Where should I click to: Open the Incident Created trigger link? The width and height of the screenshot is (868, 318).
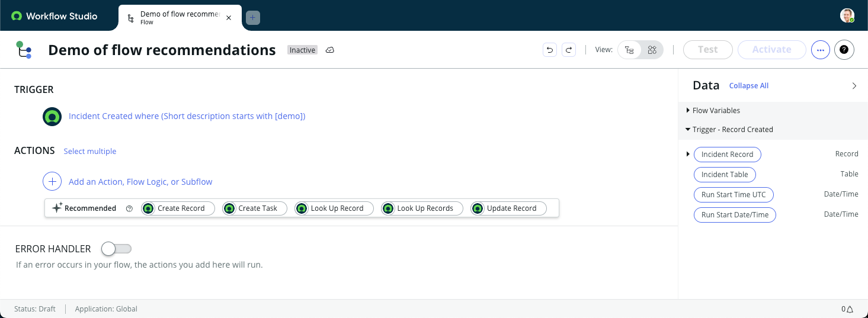click(187, 116)
